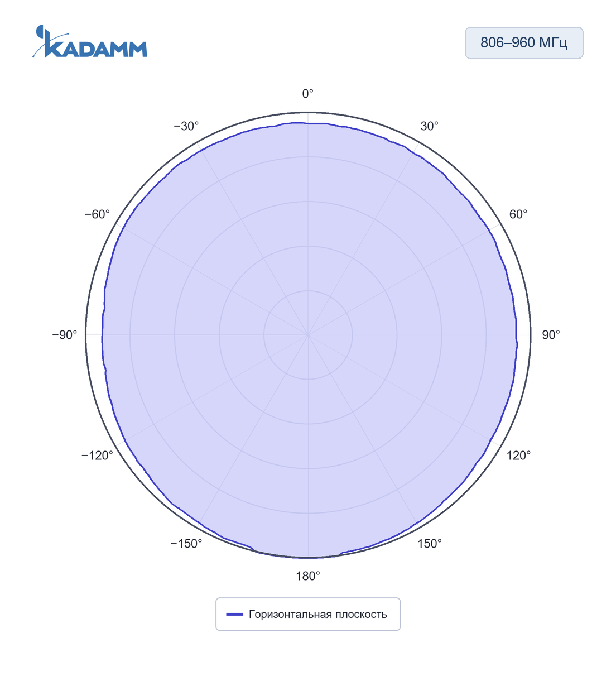Screen dimensions: 616x676
Task: Click the 90° angle label
Action: 551,335
